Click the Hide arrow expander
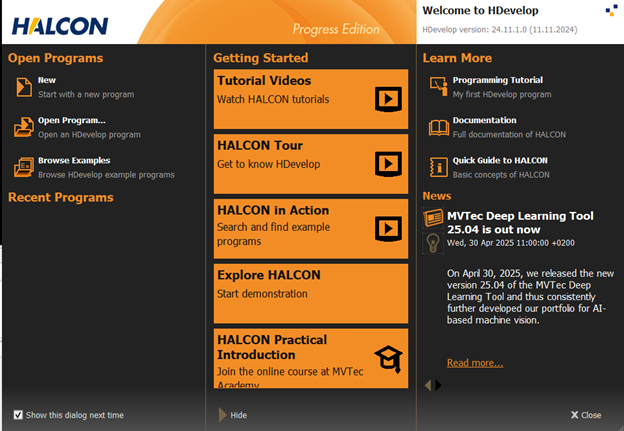Viewport: 624px width, 431px height. pyautogui.click(x=222, y=415)
